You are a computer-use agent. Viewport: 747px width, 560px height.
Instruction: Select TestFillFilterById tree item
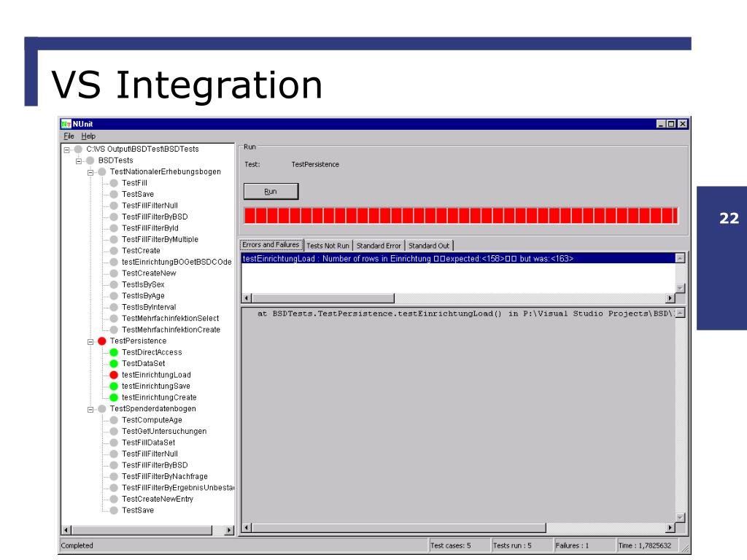point(150,228)
